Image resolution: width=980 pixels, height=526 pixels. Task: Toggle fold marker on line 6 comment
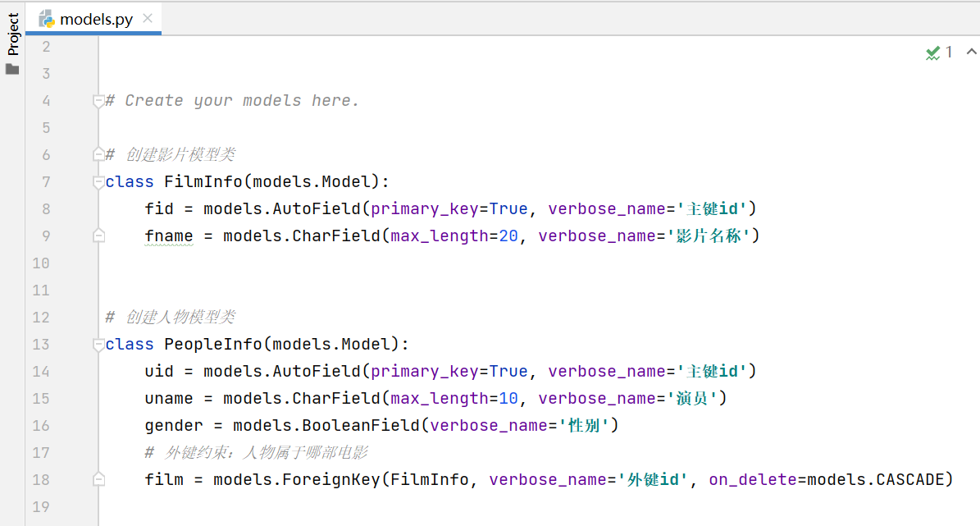click(98, 154)
